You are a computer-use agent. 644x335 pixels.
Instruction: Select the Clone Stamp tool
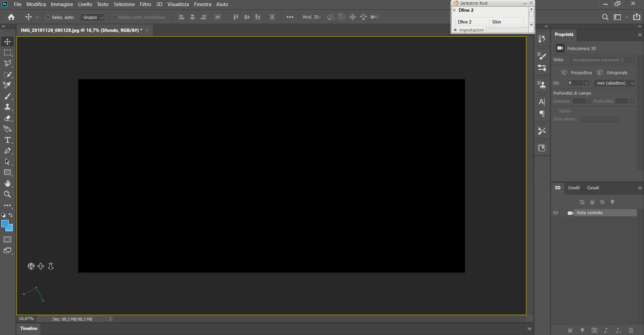[x=7, y=107]
